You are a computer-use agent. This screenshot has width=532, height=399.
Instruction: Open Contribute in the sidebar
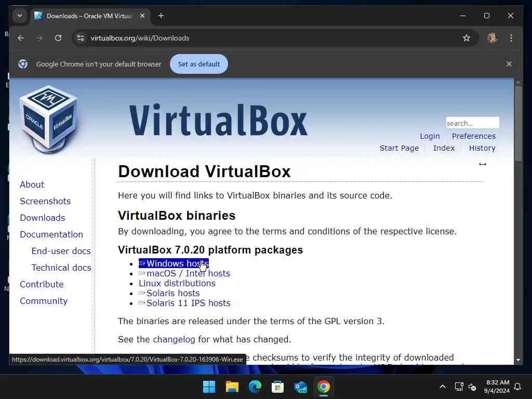[42, 284]
